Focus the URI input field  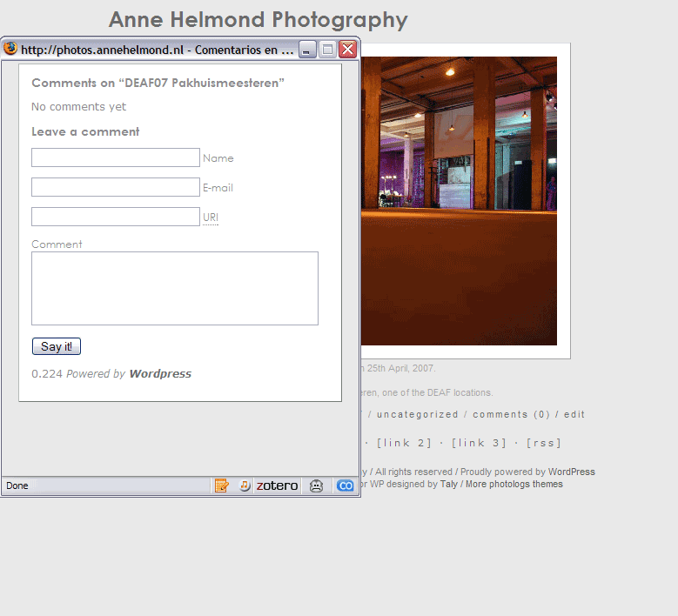(x=116, y=217)
